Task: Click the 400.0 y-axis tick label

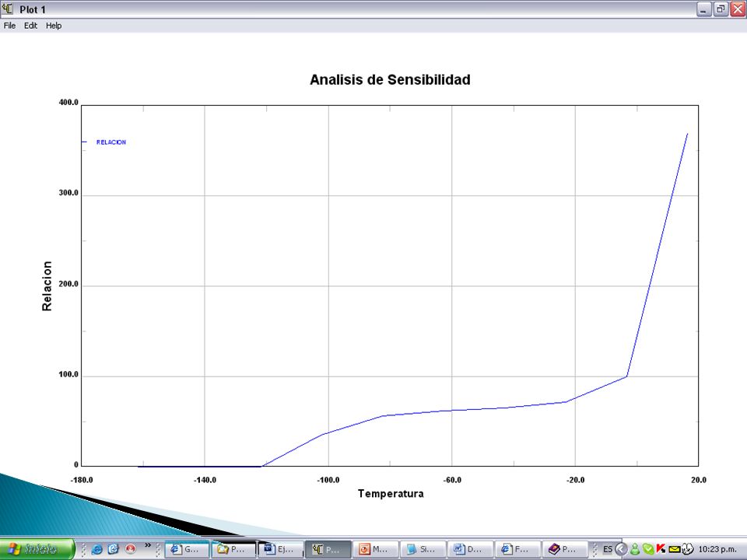Action: [68, 103]
